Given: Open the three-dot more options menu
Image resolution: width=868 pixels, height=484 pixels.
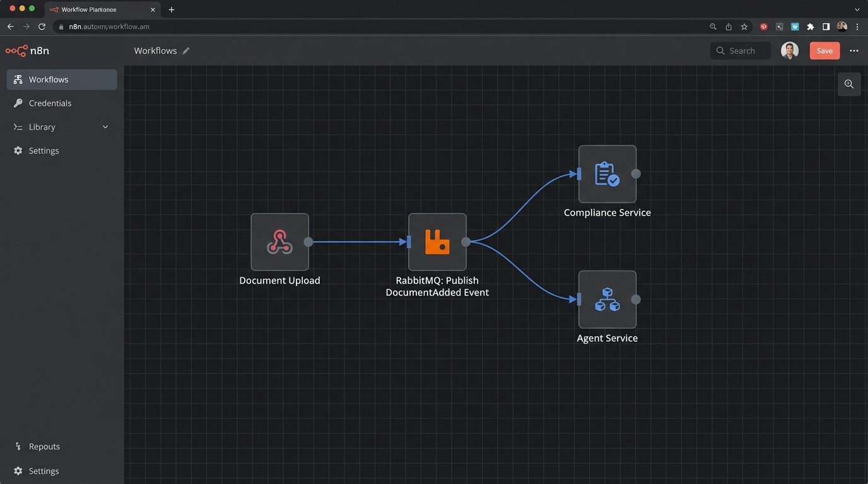Looking at the screenshot, I should pyautogui.click(x=853, y=51).
